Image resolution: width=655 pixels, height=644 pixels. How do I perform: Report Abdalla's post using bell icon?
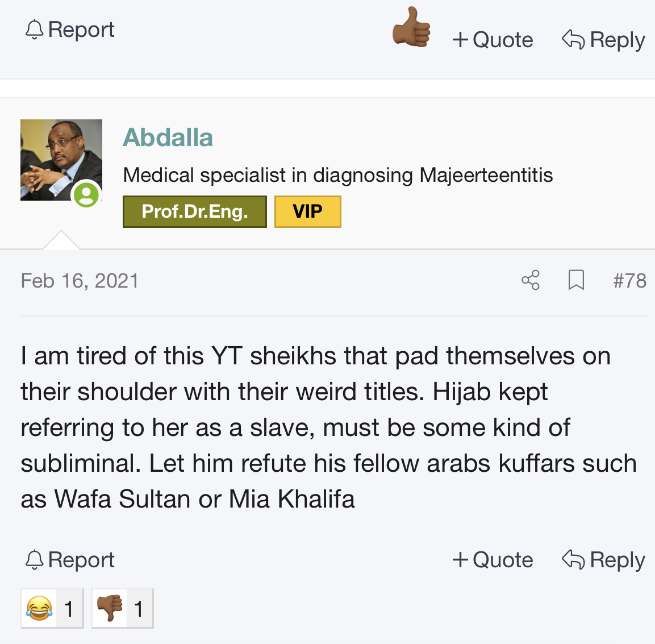70,560
